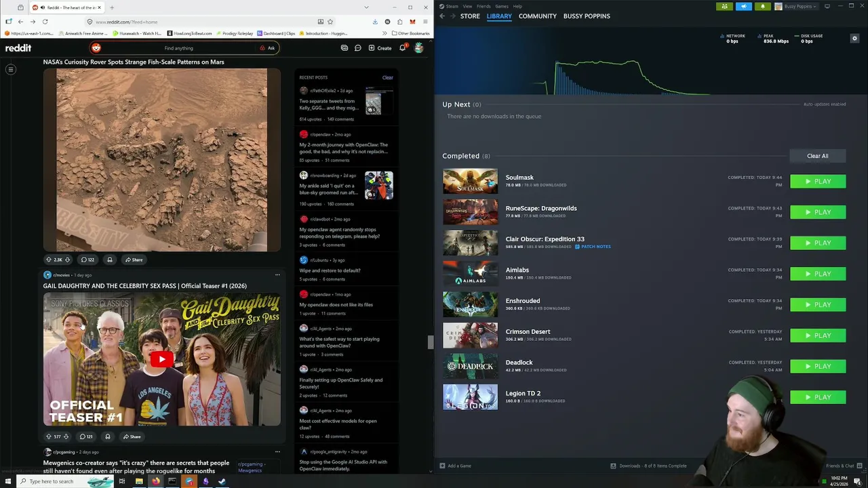Upvote the Gail Daughtry teaser post
Viewport: 868px width, 488px height.
click(49, 436)
